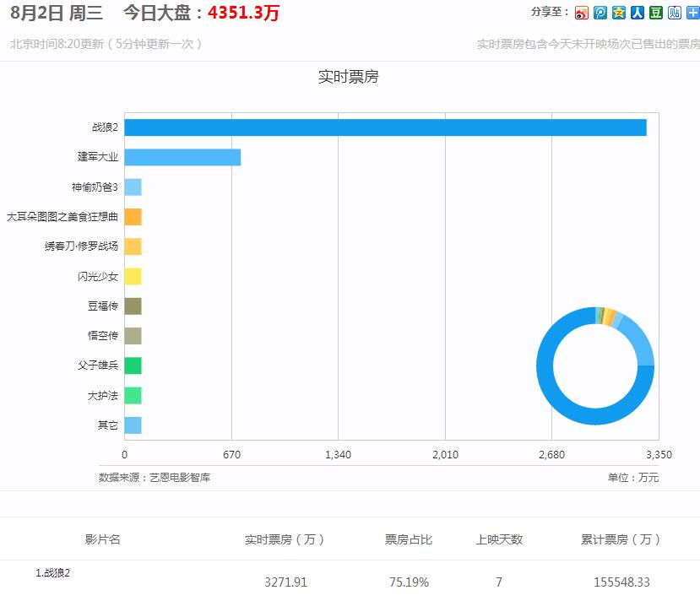Click the 2,680 axis tick
700x601 pixels.
pyautogui.click(x=551, y=455)
